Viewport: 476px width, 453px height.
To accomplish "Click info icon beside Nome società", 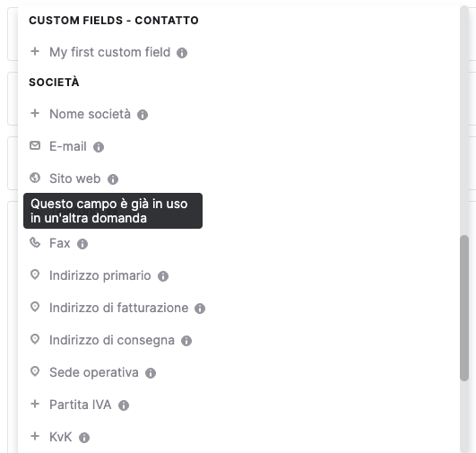I will click(143, 115).
